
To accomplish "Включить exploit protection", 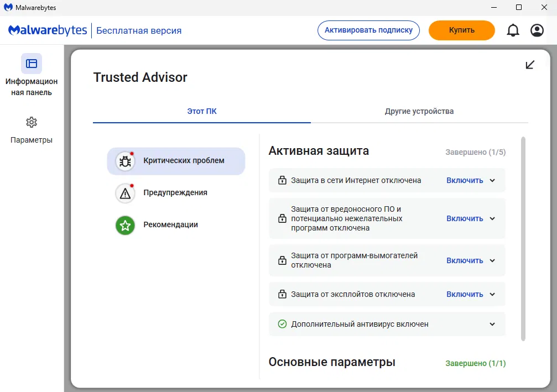I will [465, 294].
